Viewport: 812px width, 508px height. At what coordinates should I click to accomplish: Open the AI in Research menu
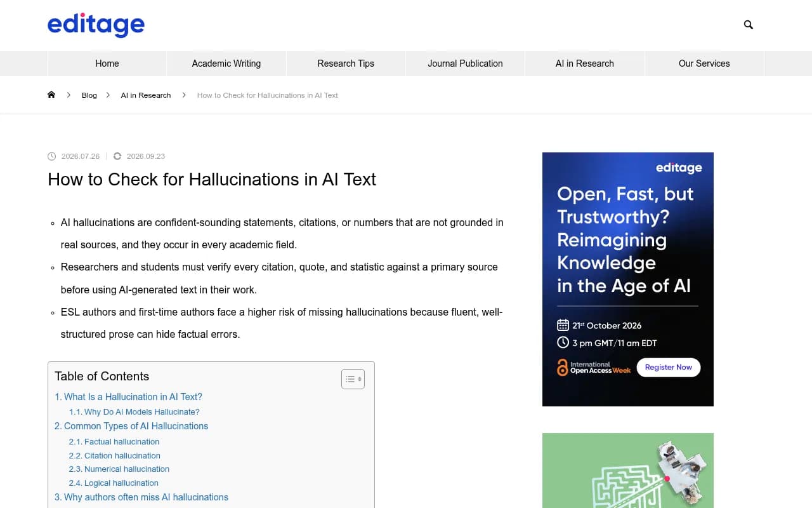click(x=585, y=63)
